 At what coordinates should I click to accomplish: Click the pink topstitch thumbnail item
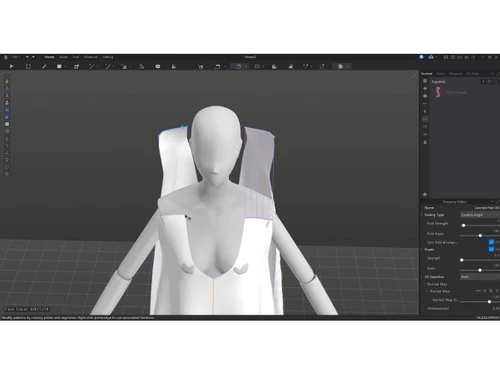(x=438, y=92)
